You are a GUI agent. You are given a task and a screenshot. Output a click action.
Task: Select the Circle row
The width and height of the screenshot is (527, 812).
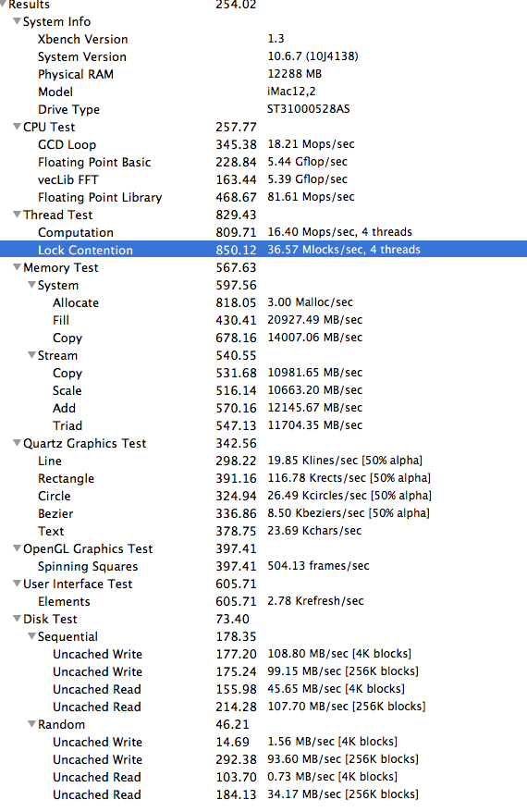(x=263, y=496)
